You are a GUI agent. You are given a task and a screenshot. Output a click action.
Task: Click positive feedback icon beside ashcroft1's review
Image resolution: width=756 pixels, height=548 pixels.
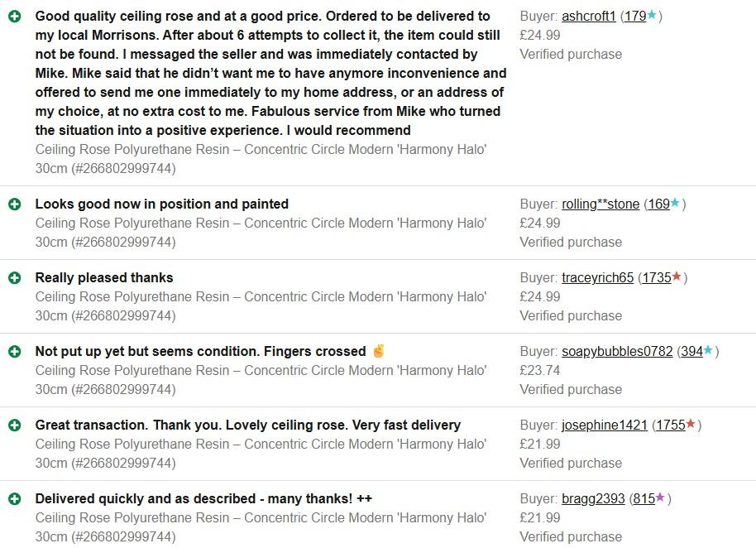pos(14,17)
